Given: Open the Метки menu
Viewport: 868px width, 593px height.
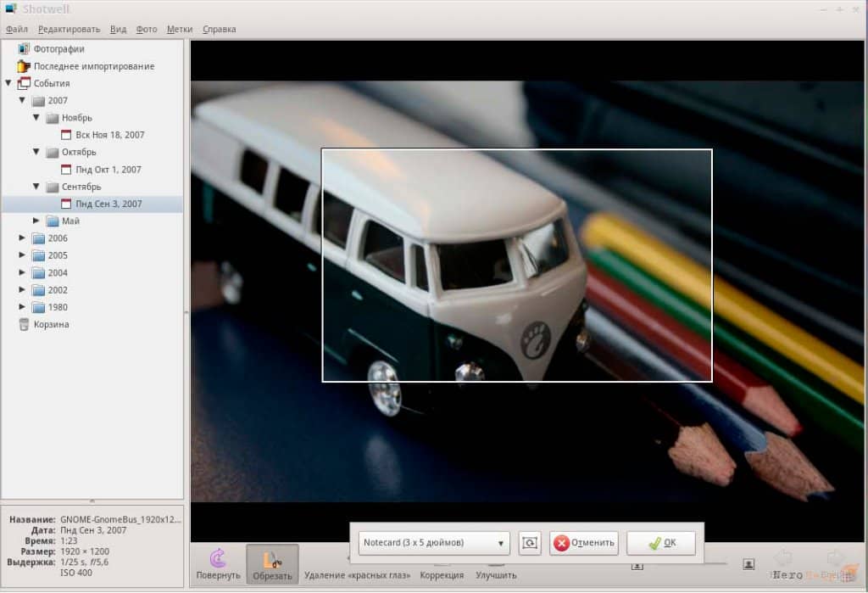Looking at the screenshot, I should [180, 29].
